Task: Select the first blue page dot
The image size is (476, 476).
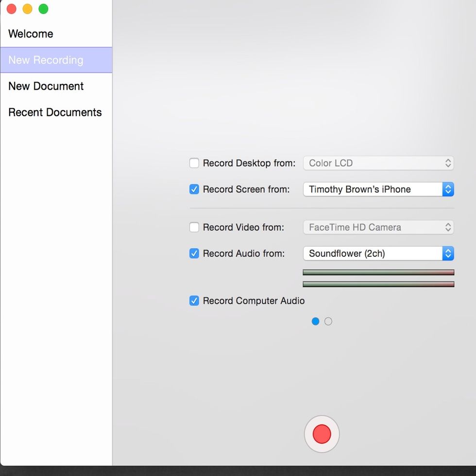Action: pyautogui.click(x=316, y=321)
